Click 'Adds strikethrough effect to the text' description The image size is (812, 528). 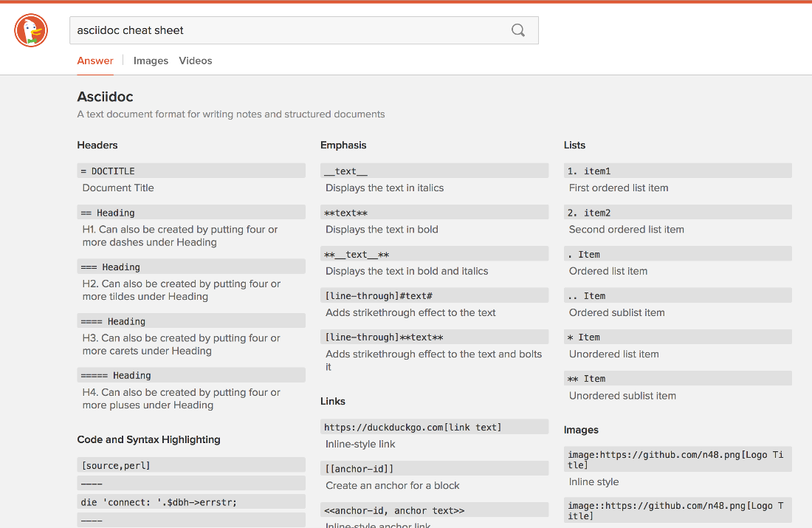coord(410,312)
